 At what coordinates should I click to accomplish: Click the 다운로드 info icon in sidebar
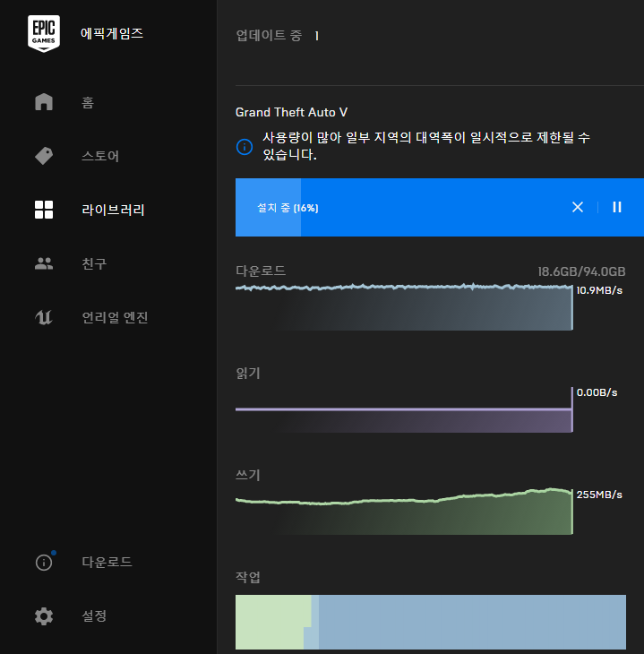[44, 563]
